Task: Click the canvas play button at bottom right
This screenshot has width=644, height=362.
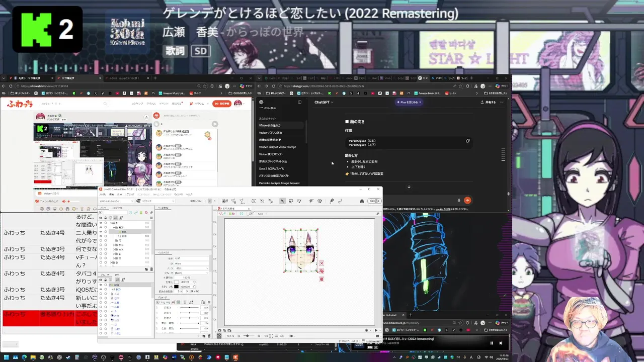Action: [x=376, y=330]
